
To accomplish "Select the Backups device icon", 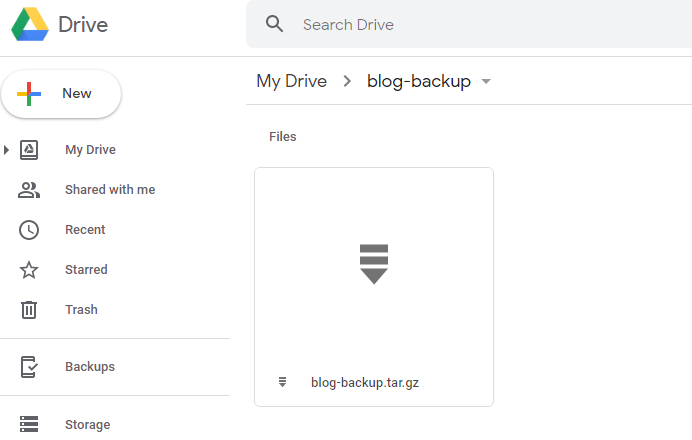I will tap(29, 367).
